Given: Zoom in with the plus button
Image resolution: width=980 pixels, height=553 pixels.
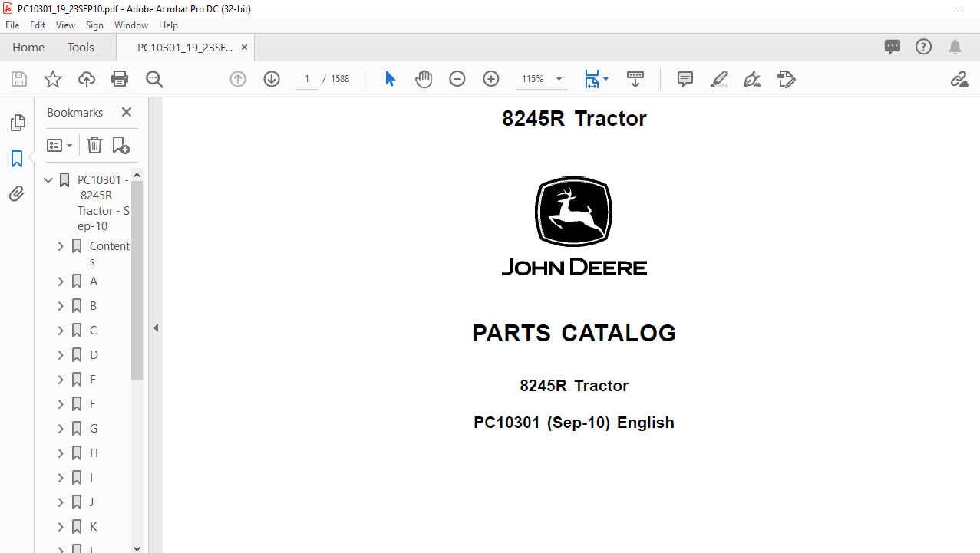Looking at the screenshot, I should (491, 79).
